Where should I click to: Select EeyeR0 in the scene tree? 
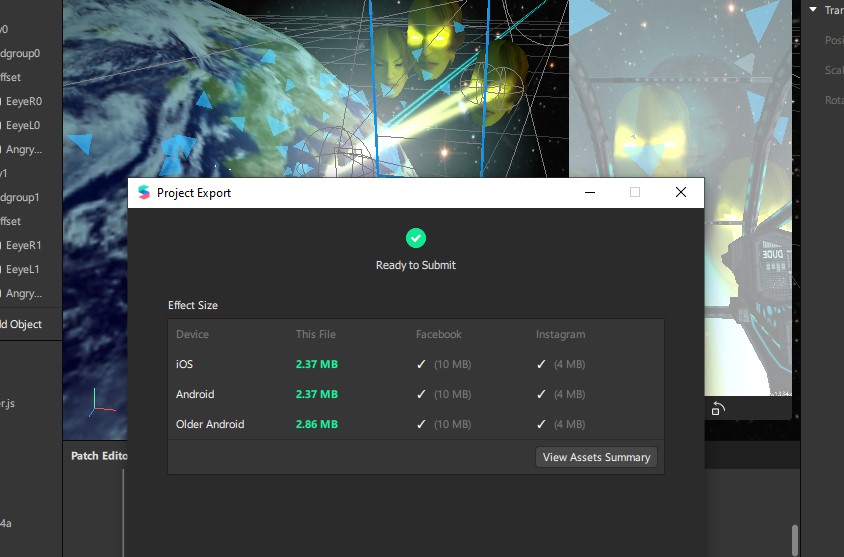click(x=24, y=101)
